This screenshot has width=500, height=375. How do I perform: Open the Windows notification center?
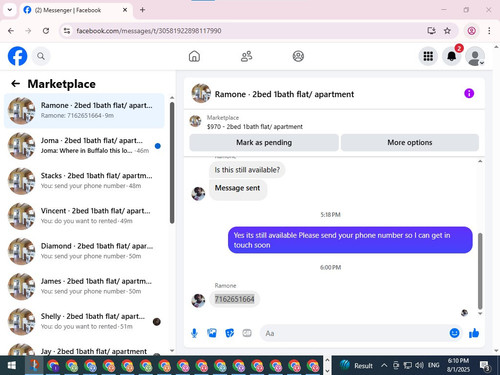(485, 366)
